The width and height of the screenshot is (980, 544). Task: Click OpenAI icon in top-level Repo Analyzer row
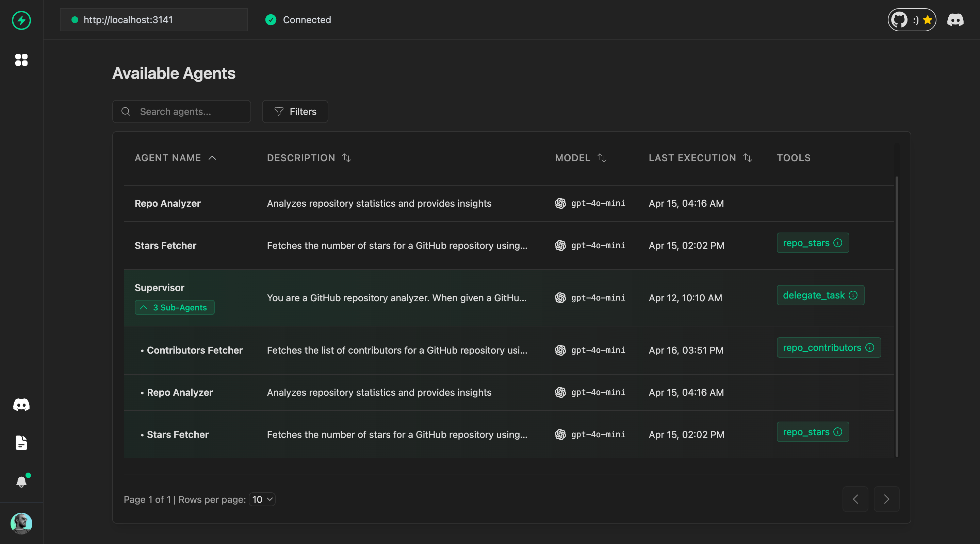click(560, 203)
